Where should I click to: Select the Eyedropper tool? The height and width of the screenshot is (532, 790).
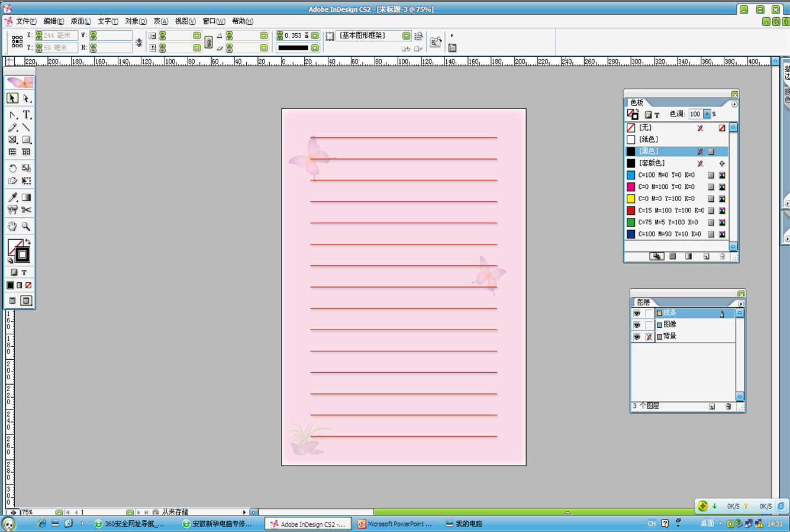pos(12,198)
